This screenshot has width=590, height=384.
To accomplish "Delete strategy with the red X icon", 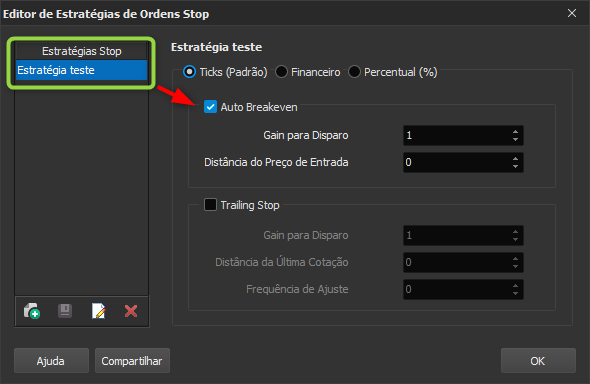I will point(131,311).
